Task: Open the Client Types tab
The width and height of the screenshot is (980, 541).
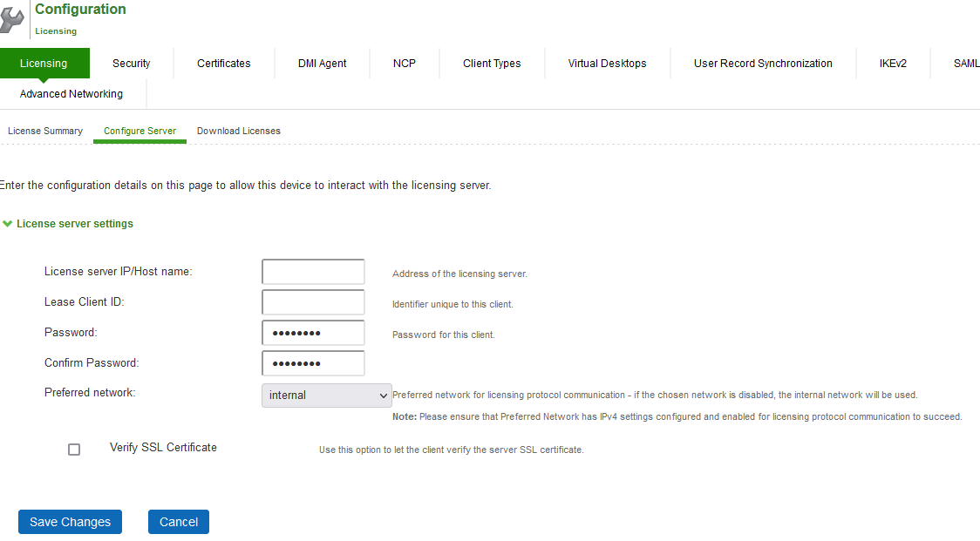Action: [492, 63]
